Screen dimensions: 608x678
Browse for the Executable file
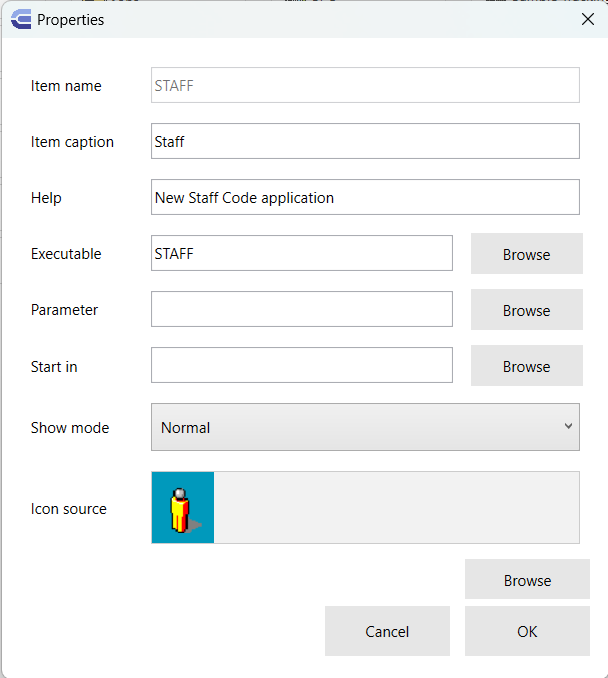point(526,254)
